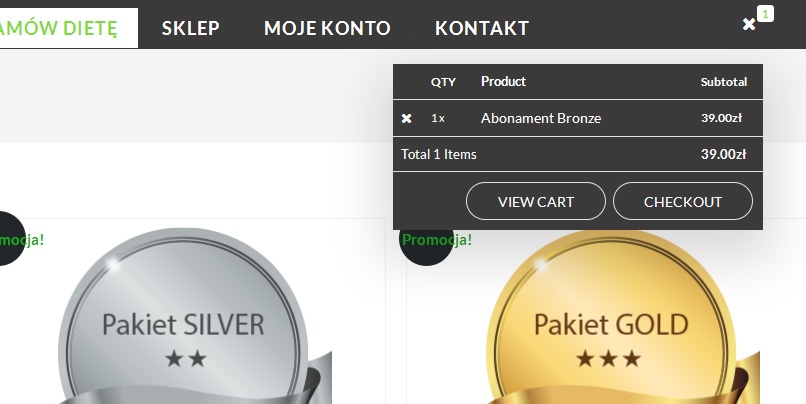The width and height of the screenshot is (806, 404).
Task: Click the 1x quantity of the cart item
Action: [x=438, y=118]
